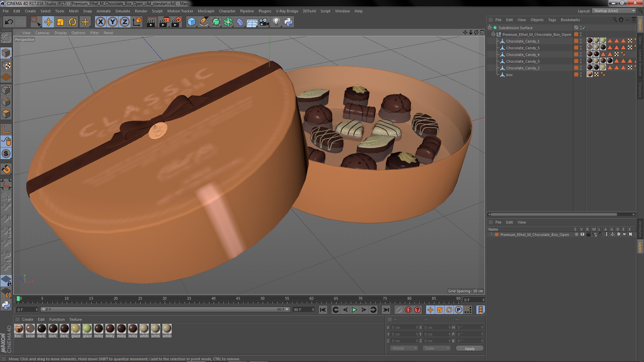Image resolution: width=644 pixels, height=362 pixels.
Task: Select the caran material swatch
Action: 30,330
